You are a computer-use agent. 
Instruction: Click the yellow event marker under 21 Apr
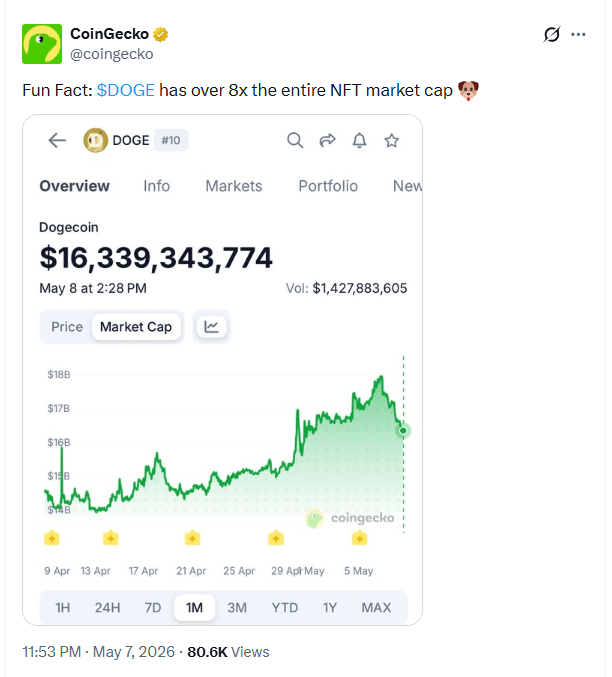pos(192,538)
